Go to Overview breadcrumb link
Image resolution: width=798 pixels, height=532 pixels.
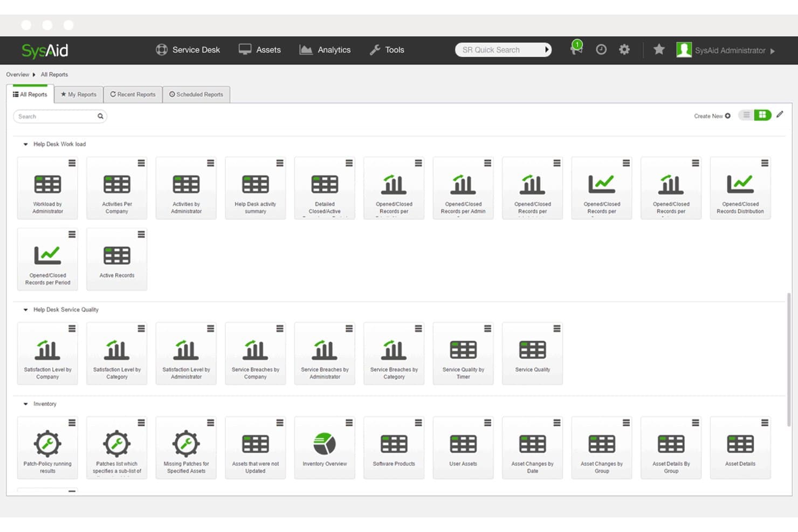tap(18, 75)
